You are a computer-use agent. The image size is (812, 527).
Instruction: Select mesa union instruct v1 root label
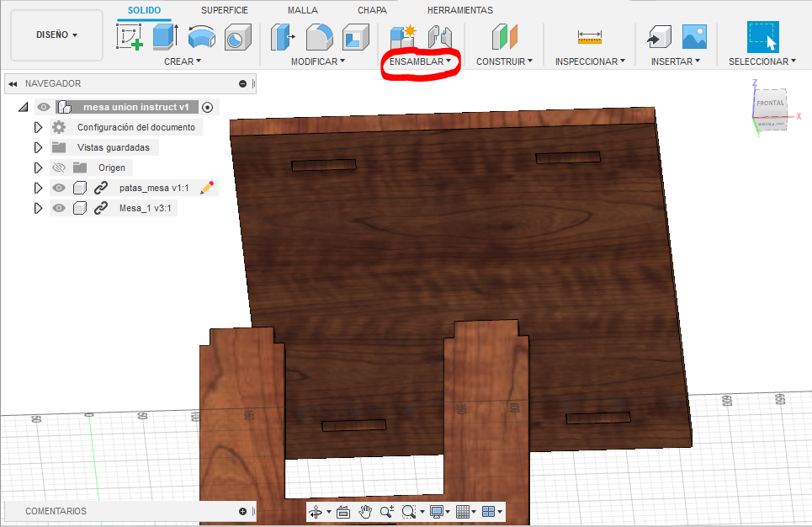pos(136,107)
